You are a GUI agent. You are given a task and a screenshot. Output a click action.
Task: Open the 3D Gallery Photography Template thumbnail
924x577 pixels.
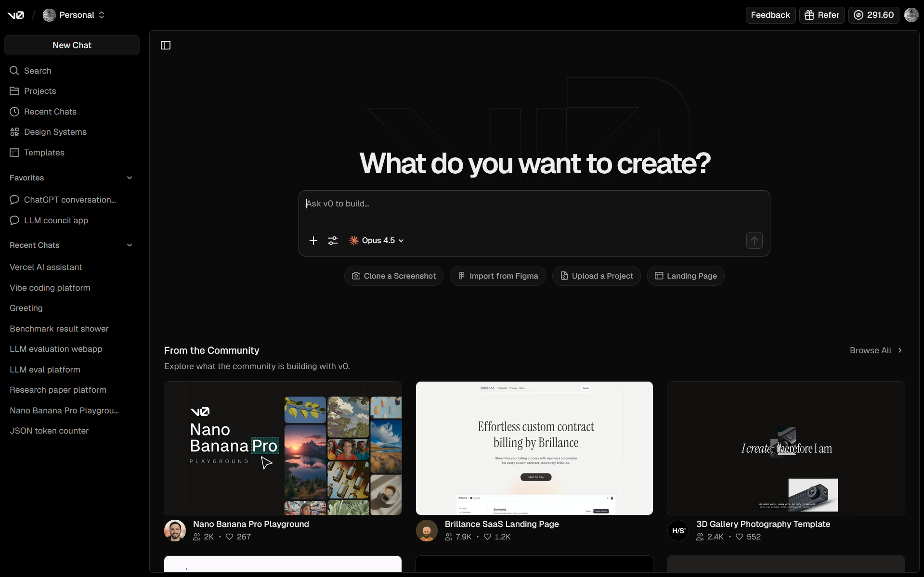pos(785,448)
